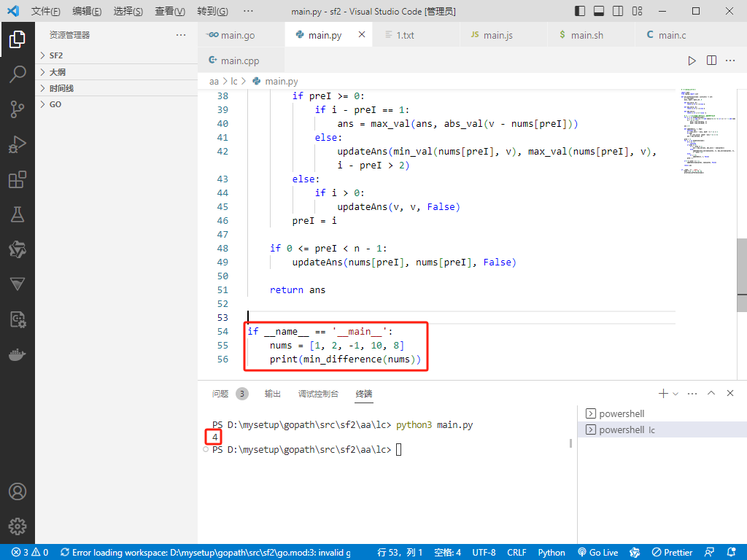
Task: Close the main.py editor tab
Action: 362,34
